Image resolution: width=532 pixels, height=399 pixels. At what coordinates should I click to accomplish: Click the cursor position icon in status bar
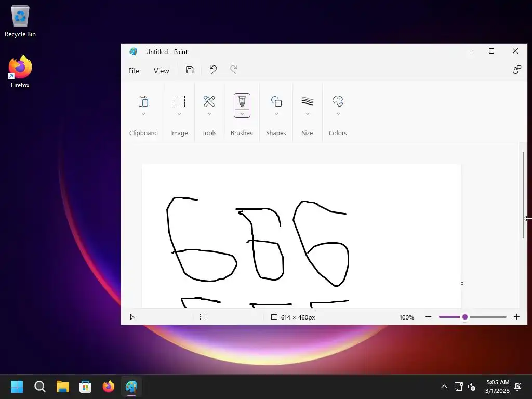[132, 317]
